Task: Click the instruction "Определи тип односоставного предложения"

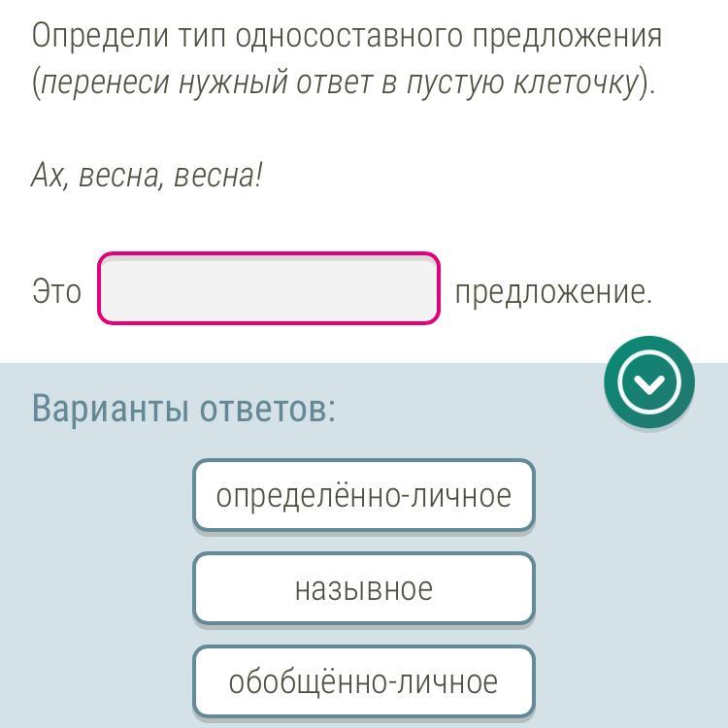Action: [x=347, y=36]
